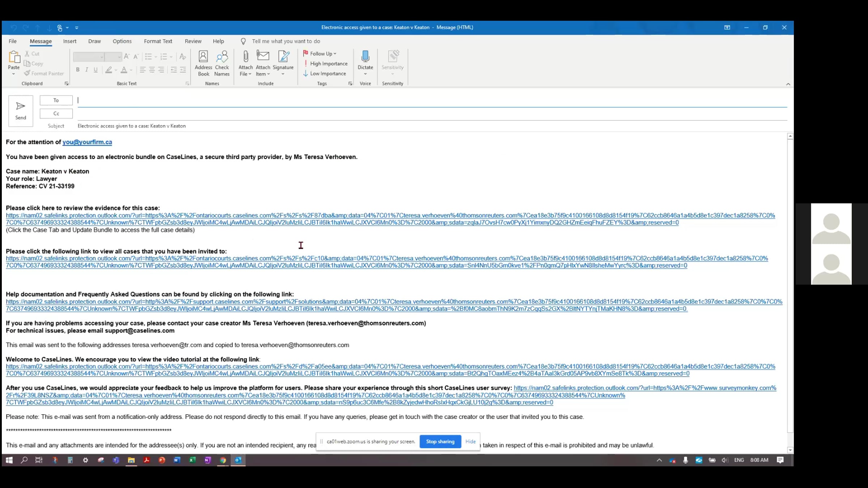Apply bullet list formatting
The image size is (868, 488).
[x=148, y=56]
